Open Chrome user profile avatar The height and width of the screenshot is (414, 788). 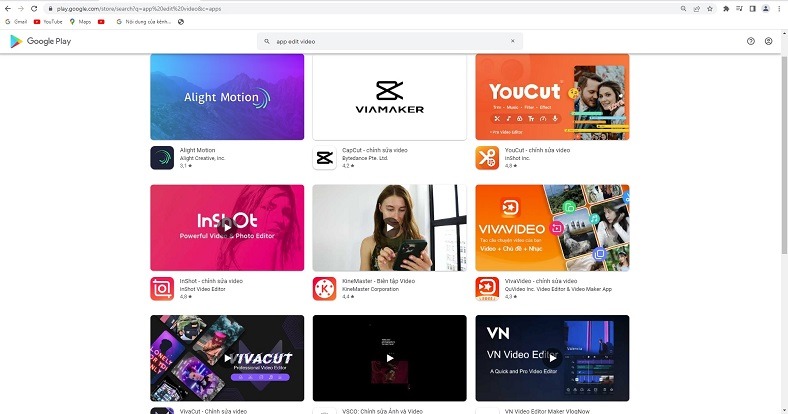coord(765,9)
